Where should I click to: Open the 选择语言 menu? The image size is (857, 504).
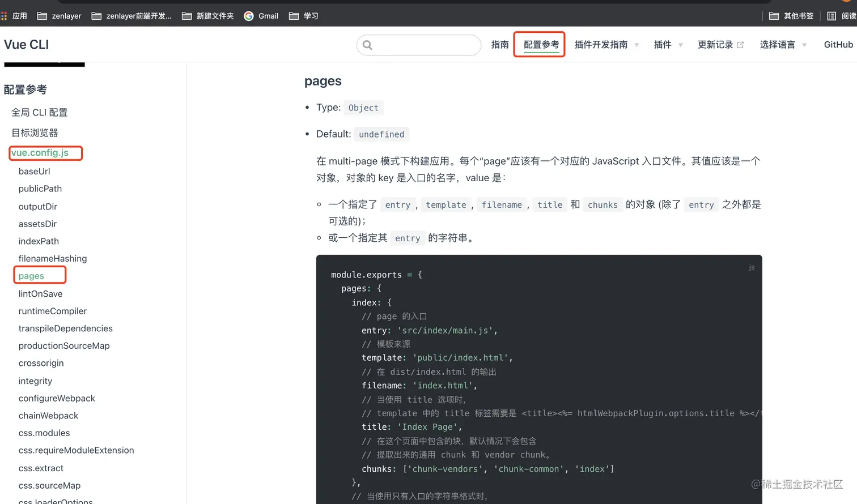click(778, 45)
